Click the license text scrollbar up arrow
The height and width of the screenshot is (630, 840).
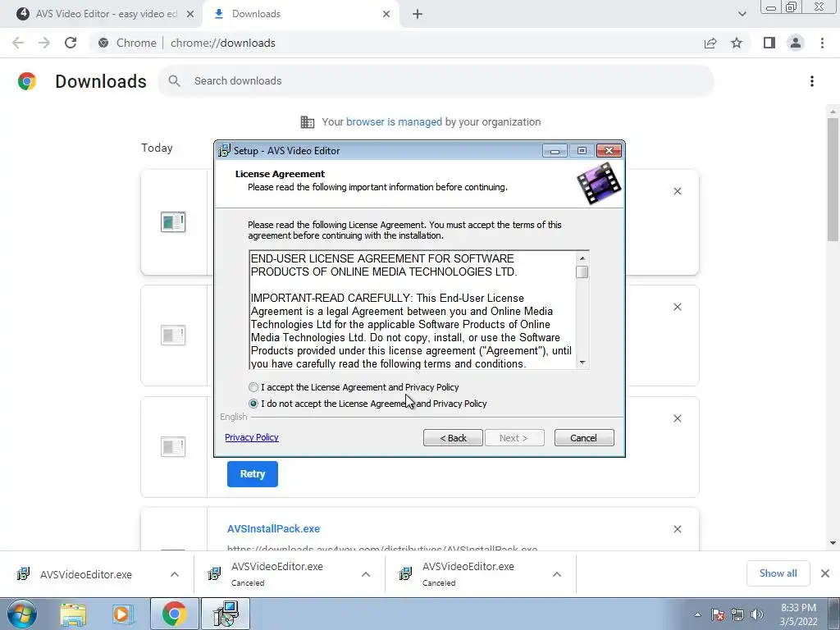[582, 258]
